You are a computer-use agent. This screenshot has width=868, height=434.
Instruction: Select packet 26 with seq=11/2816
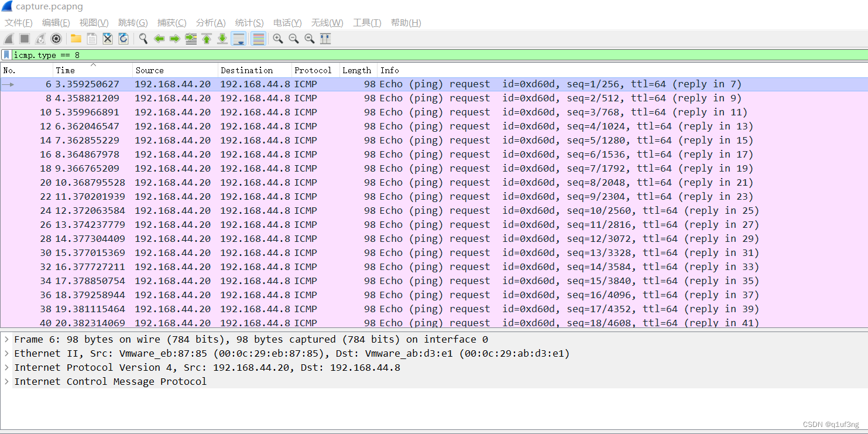point(434,225)
